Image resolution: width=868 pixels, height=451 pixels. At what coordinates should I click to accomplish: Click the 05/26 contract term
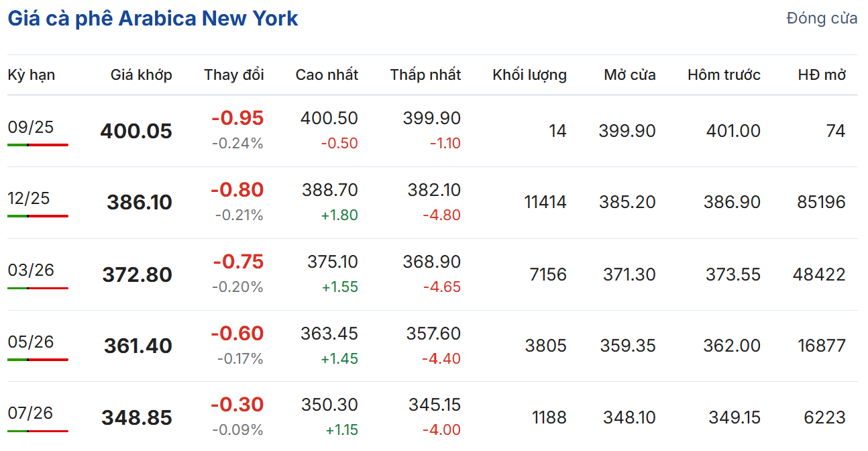point(31,342)
